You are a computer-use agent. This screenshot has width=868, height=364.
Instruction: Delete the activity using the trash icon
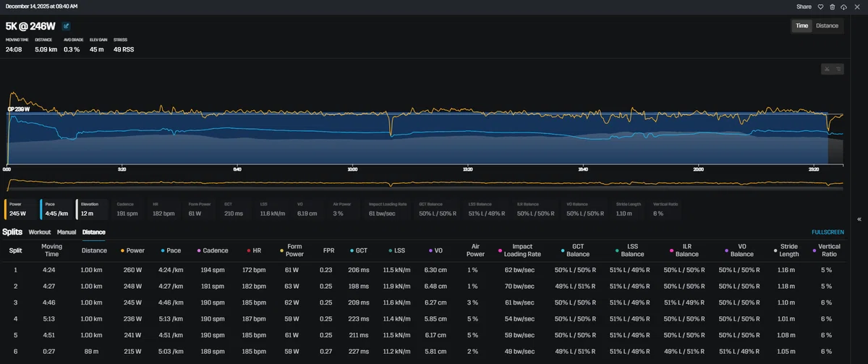tap(833, 7)
